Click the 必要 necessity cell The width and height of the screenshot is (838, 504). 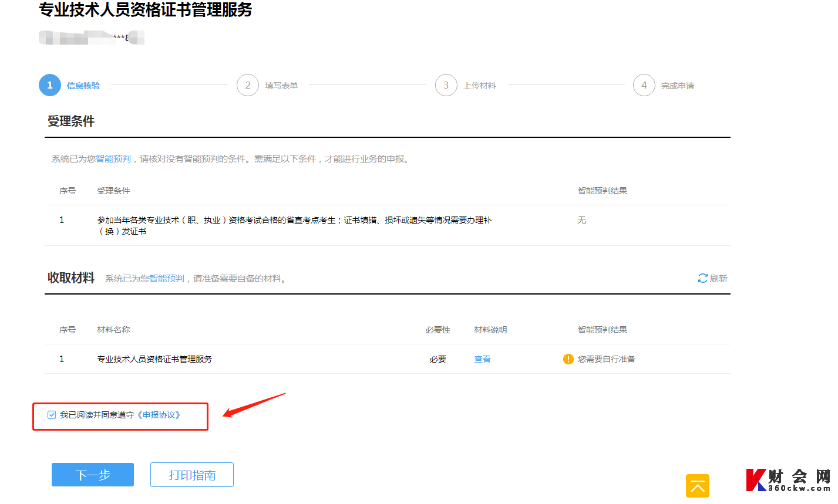438,359
